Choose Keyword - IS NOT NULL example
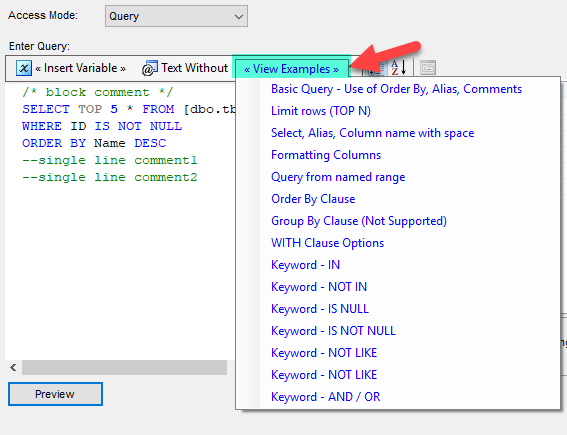Image resolution: width=567 pixels, height=435 pixels. click(x=333, y=330)
